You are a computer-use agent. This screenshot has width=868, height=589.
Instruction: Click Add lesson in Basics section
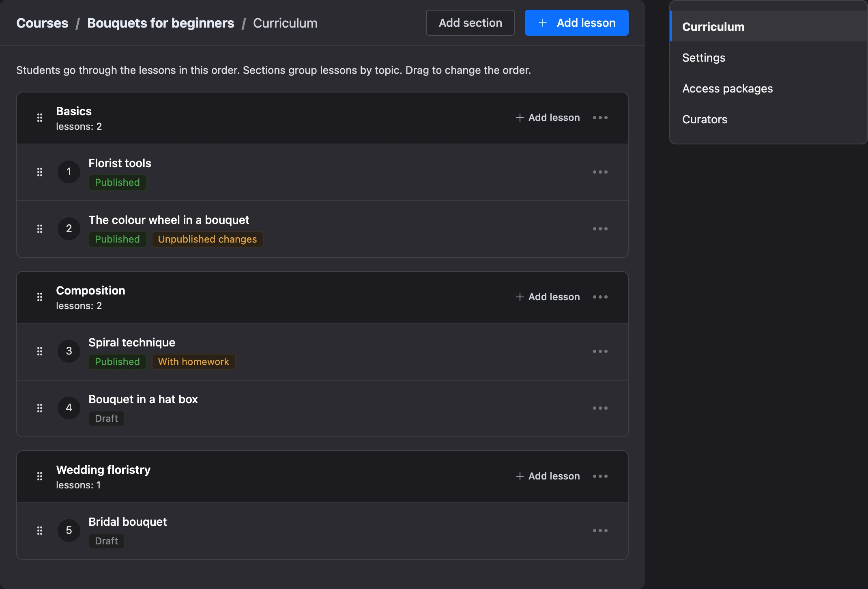[x=548, y=118]
